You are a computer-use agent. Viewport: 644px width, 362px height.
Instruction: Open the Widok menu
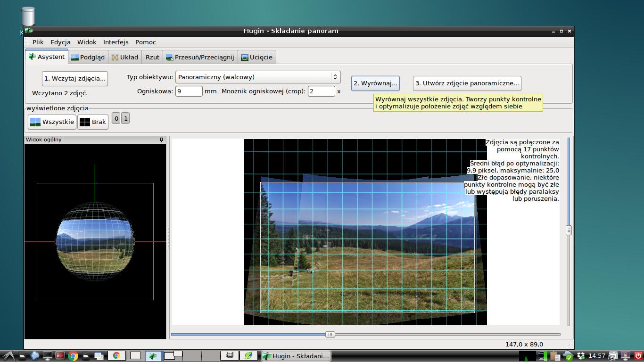click(87, 42)
